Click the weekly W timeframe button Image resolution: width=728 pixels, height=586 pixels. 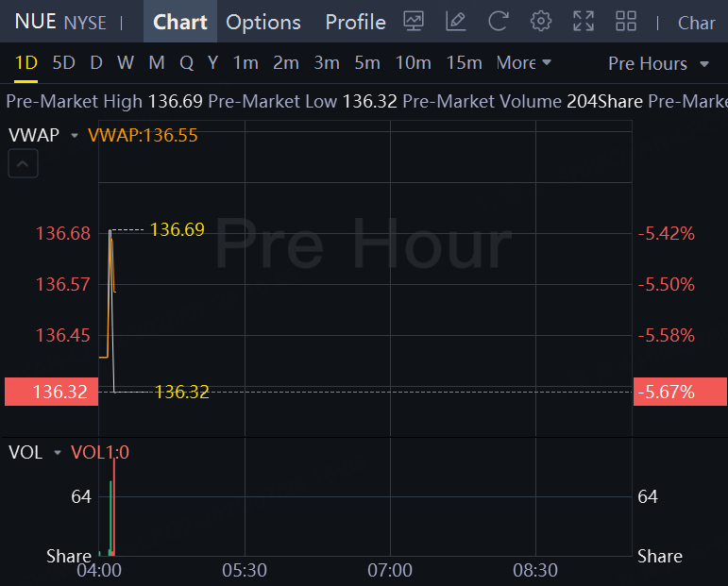126,63
